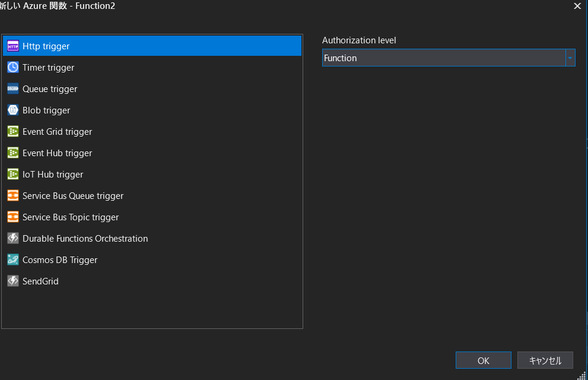Click the Queue trigger icon
This screenshot has height=380, width=588.
point(12,89)
